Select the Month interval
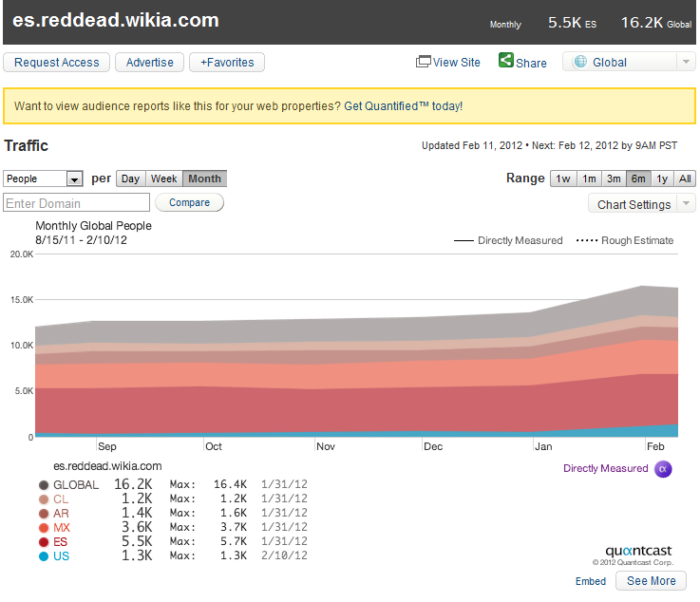The height and width of the screenshot is (602, 700). pos(204,179)
